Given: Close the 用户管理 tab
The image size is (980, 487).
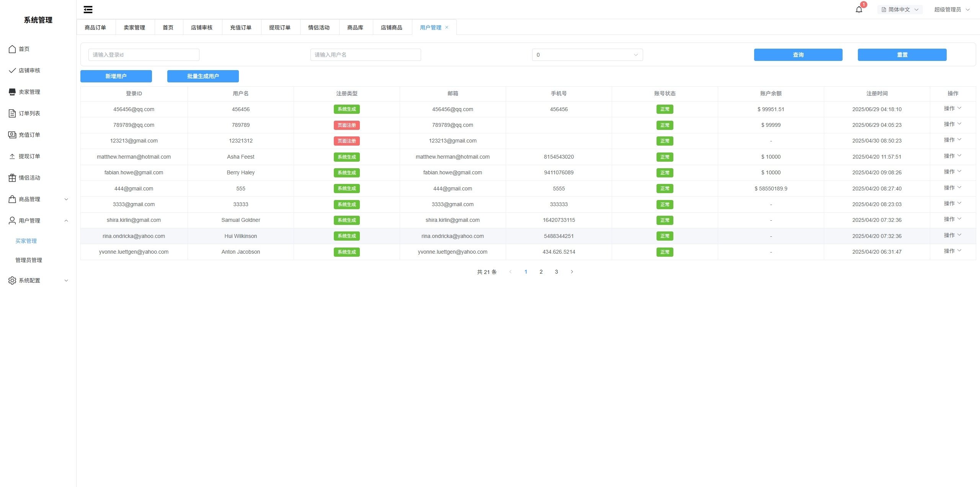Looking at the screenshot, I should click(x=447, y=27).
